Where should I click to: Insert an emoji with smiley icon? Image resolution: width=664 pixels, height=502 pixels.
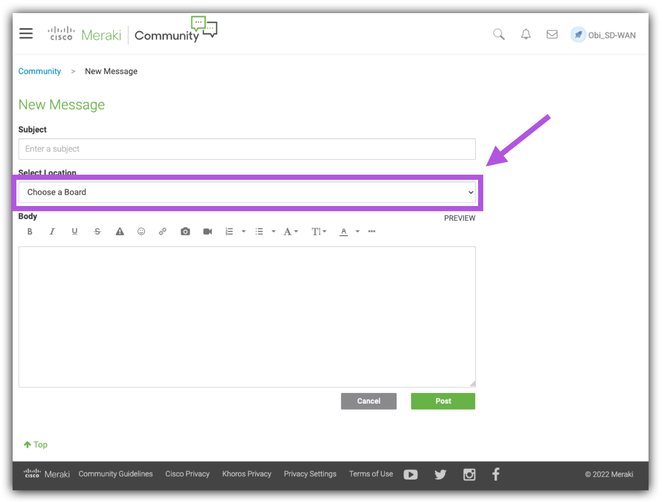point(141,232)
